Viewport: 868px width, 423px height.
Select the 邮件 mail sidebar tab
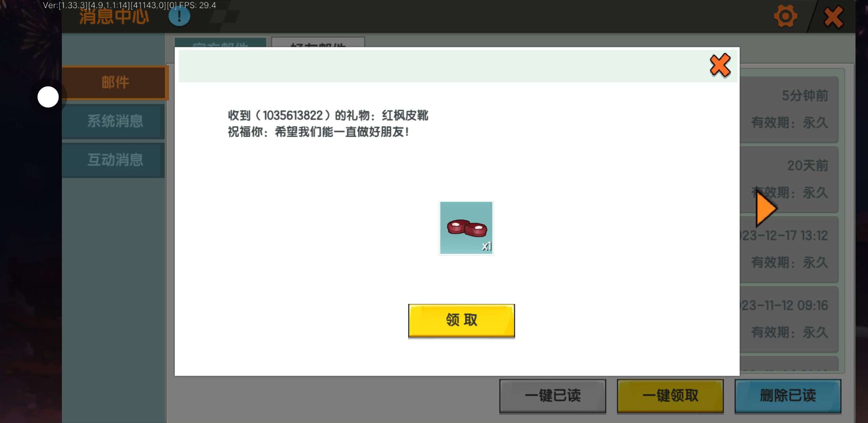click(114, 83)
